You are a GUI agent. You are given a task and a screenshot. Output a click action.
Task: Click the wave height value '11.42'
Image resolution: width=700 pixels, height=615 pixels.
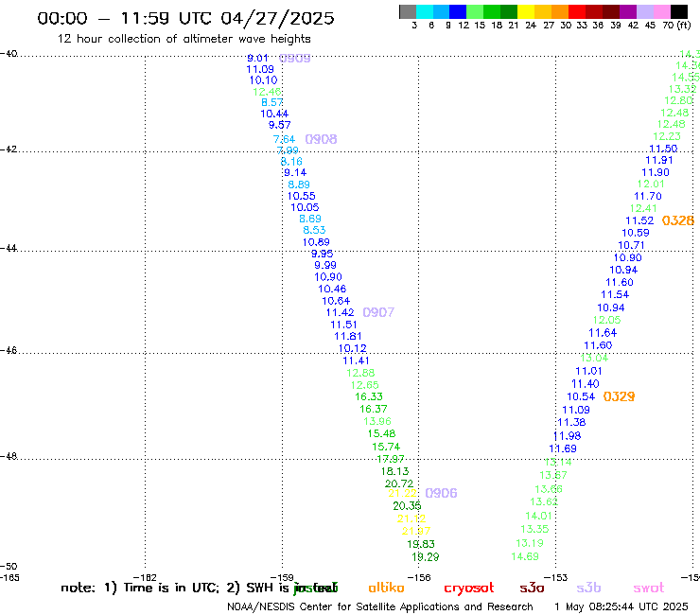point(341,312)
